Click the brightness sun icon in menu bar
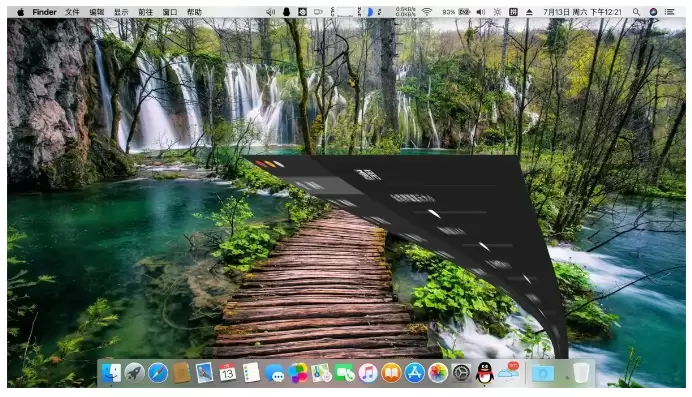Image resolution: width=692 pixels, height=397 pixels. click(497, 12)
